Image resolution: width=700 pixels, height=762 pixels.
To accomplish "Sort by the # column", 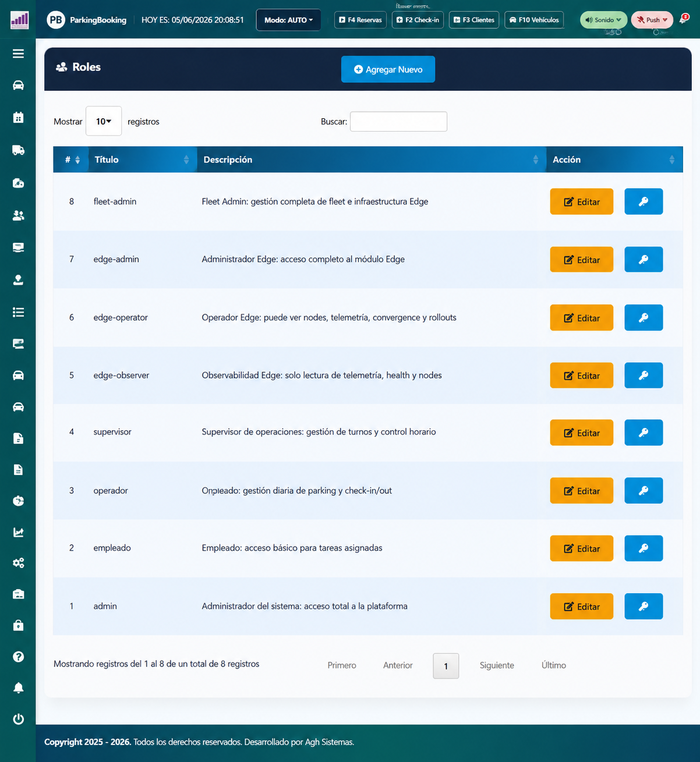I will pos(72,160).
